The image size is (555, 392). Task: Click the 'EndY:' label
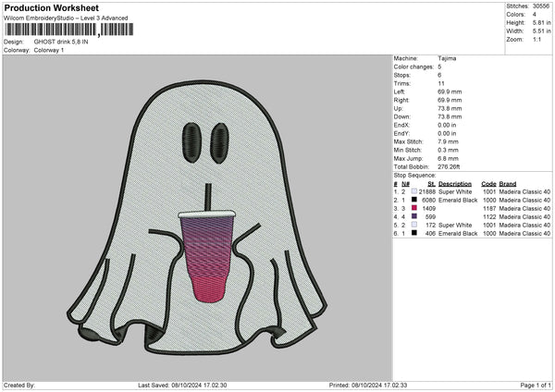[401, 133]
